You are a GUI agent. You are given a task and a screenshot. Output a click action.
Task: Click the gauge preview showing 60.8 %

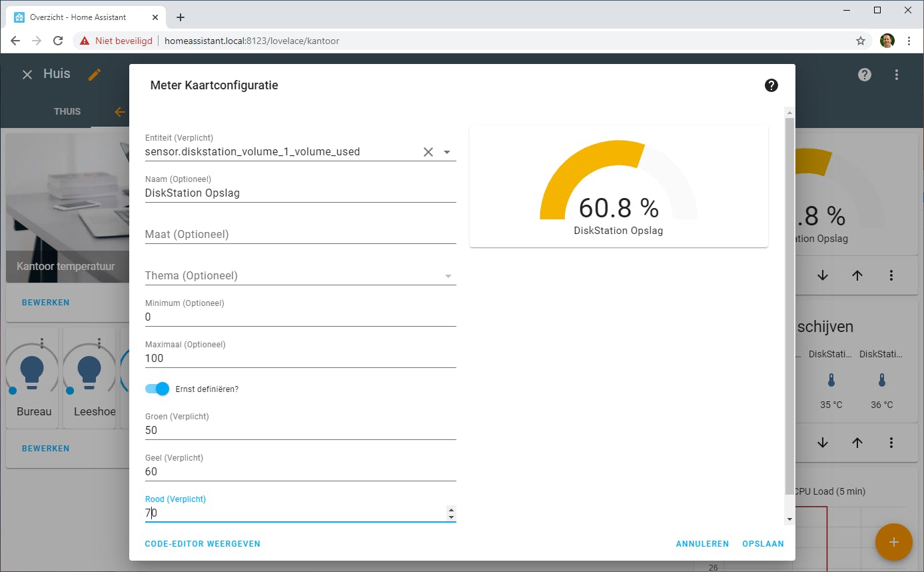[x=618, y=187]
